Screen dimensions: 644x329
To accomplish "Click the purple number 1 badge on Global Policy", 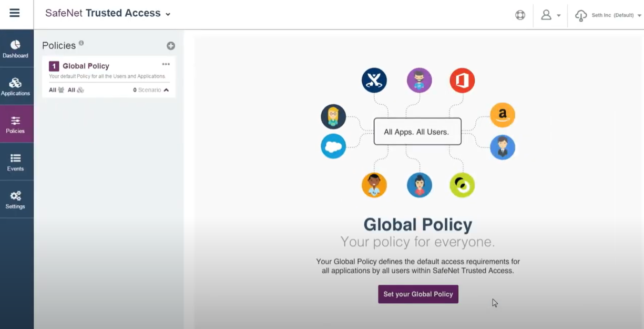I will pyautogui.click(x=54, y=66).
